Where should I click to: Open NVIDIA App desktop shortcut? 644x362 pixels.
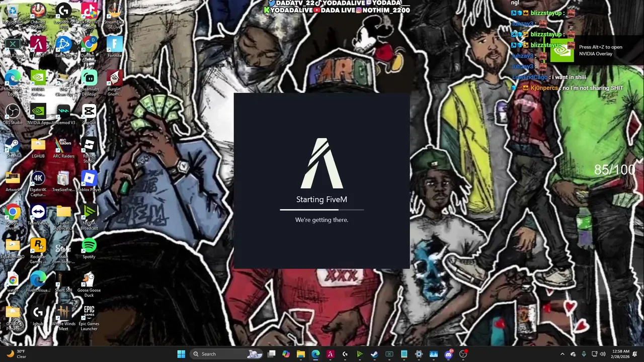coord(38,115)
